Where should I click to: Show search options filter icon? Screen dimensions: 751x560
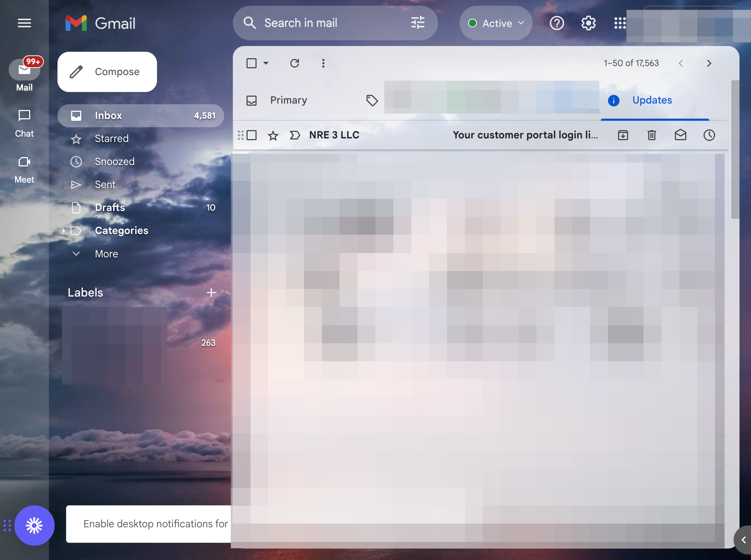coord(418,23)
